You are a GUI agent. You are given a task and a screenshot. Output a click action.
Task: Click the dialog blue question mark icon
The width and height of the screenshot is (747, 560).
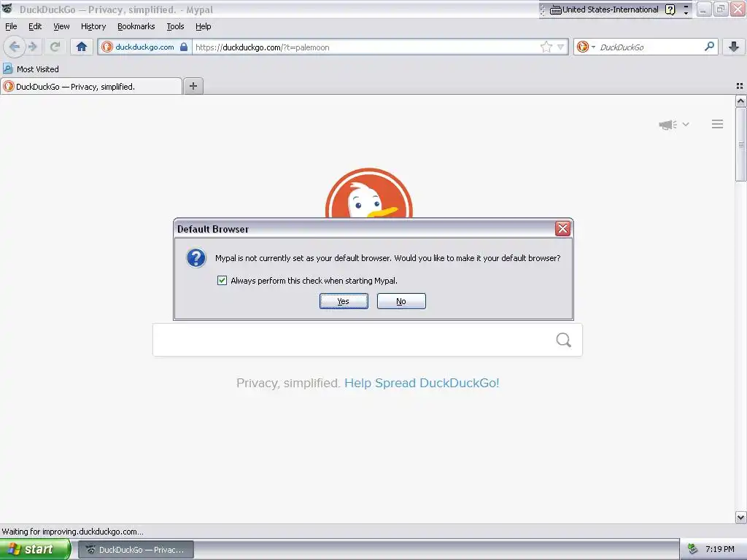coord(196,257)
